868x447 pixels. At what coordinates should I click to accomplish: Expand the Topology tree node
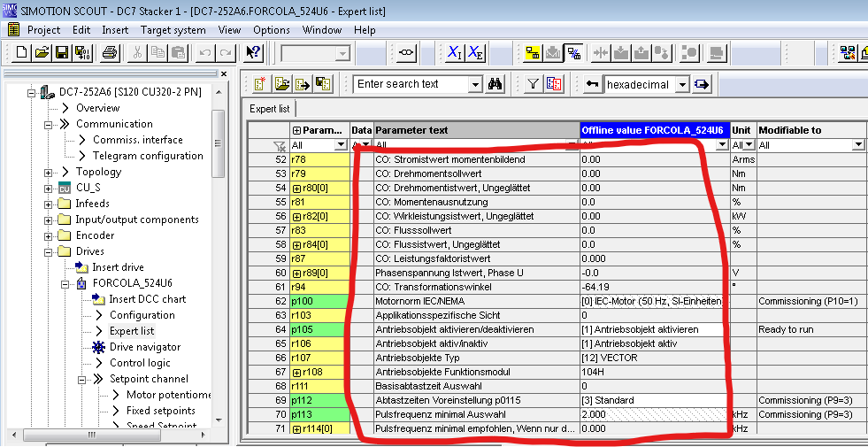point(49,172)
